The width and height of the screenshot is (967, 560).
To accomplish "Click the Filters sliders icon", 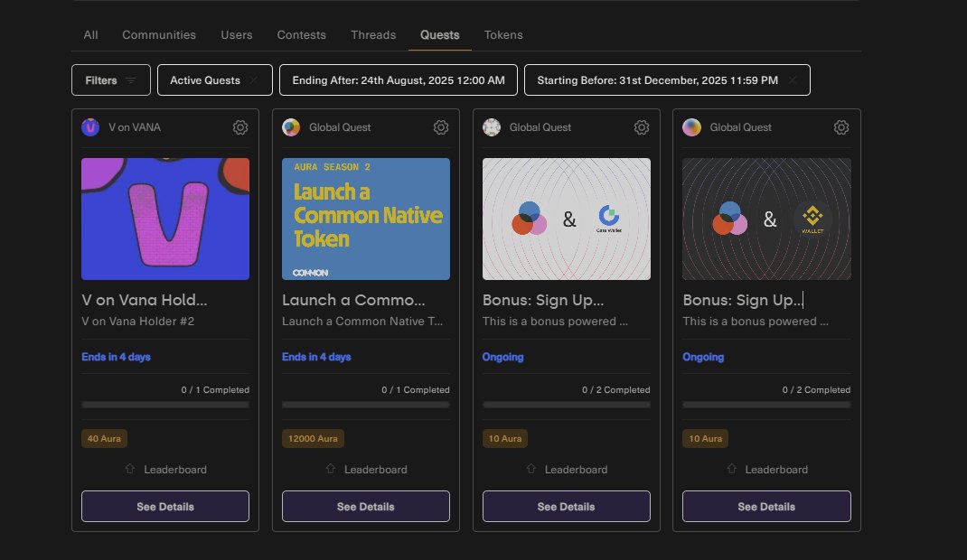I will click(131, 80).
